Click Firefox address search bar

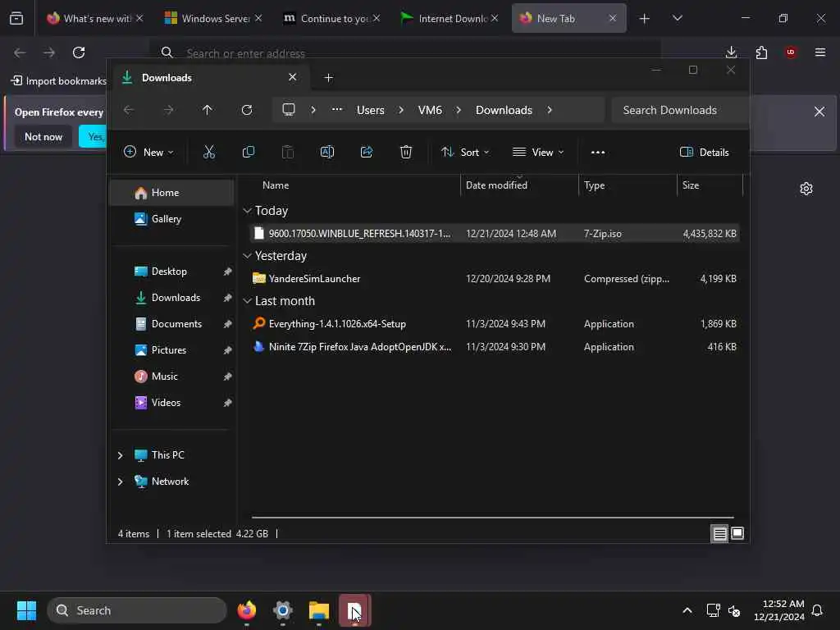(405, 52)
